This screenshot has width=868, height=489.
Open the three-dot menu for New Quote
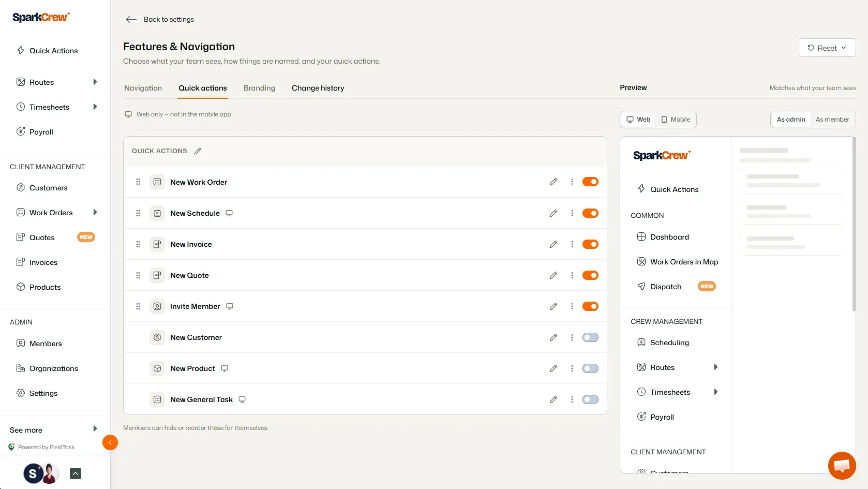pos(572,275)
